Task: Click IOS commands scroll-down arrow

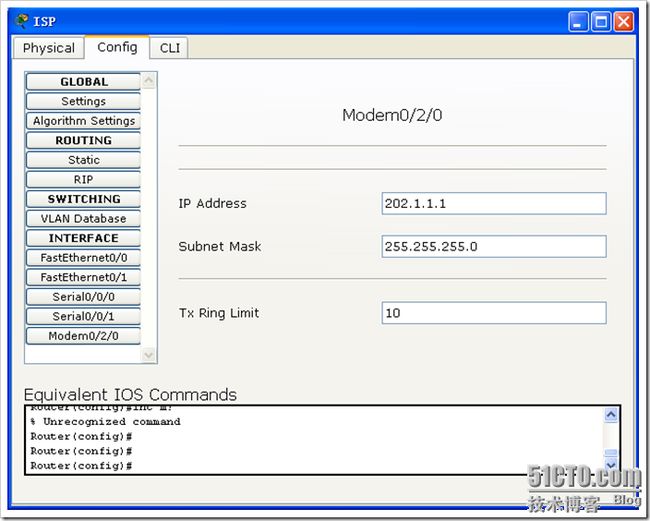Action: [x=611, y=465]
